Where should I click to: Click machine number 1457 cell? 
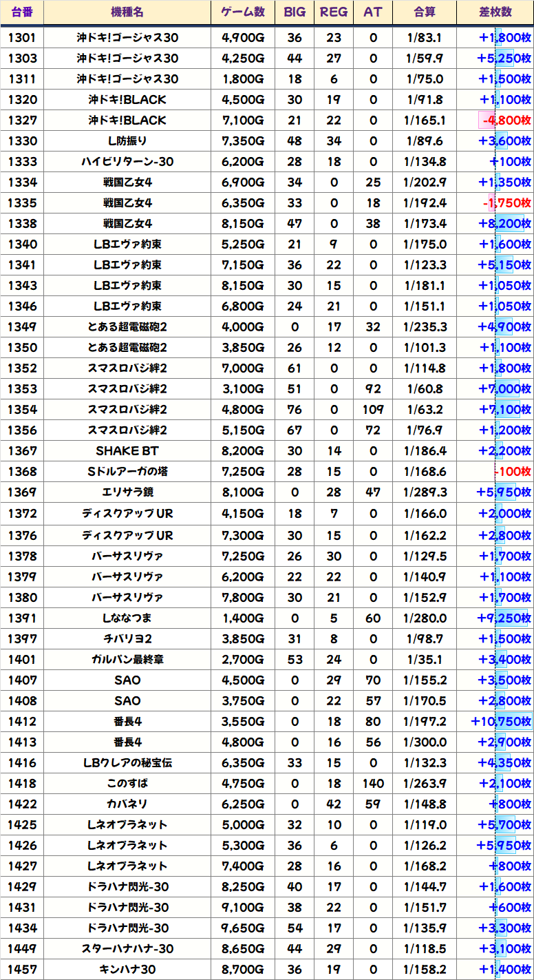click(22, 970)
